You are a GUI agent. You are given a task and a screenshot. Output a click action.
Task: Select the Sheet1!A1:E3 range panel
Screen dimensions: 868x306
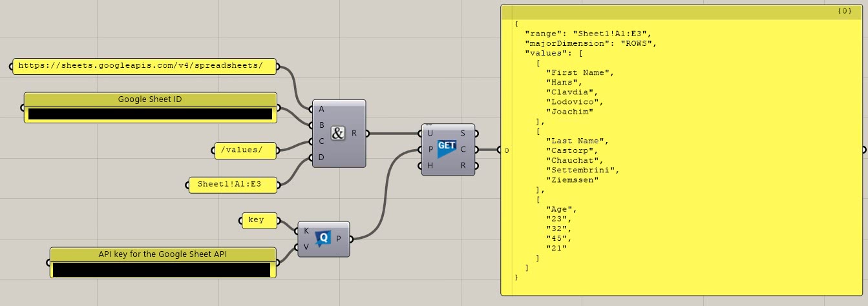(233, 185)
